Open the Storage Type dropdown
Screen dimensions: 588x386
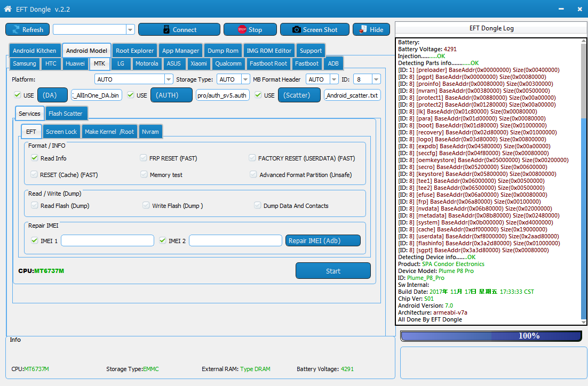245,79
